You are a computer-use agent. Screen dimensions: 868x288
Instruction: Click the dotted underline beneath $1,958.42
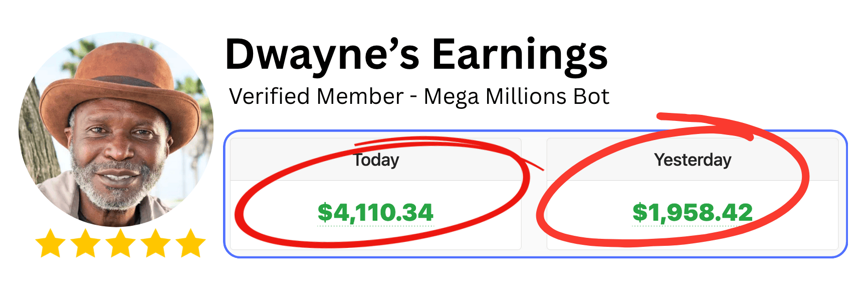(693, 226)
